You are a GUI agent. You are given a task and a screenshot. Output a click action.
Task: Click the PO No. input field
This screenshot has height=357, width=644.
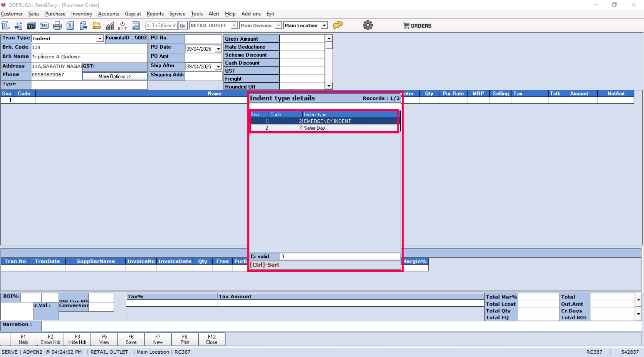(x=203, y=39)
